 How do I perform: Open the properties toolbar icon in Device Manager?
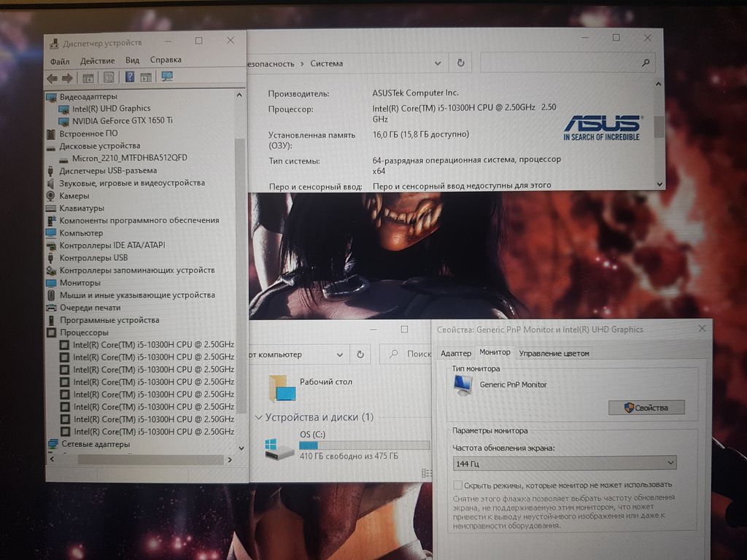109,77
